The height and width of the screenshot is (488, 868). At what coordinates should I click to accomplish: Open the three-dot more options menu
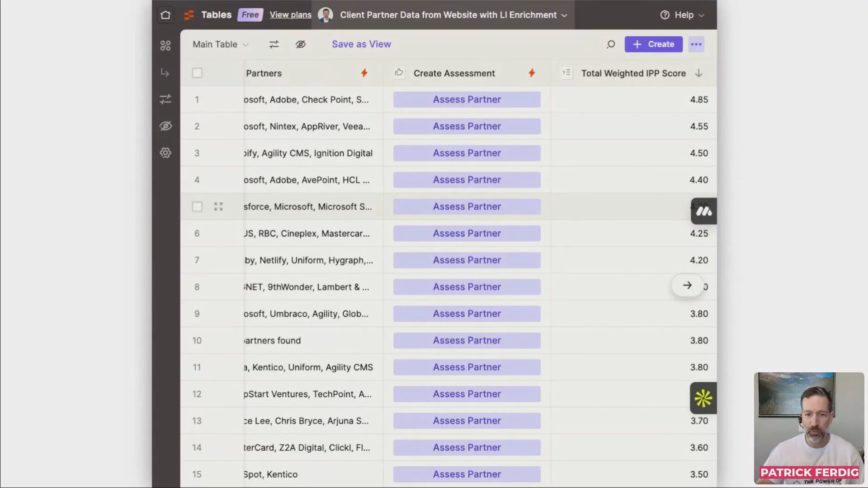(x=696, y=44)
